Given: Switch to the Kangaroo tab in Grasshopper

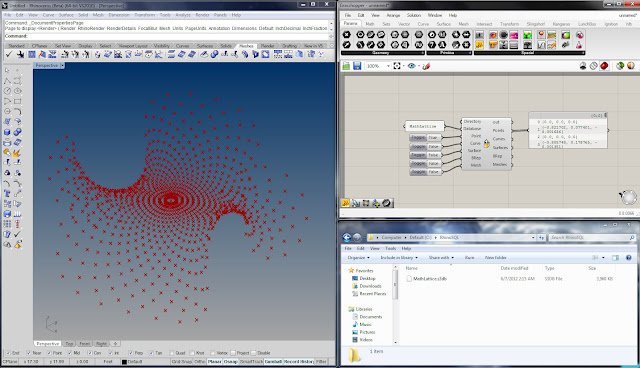Looking at the screenshot, I should pyautogui.click(x=561, y=24).
